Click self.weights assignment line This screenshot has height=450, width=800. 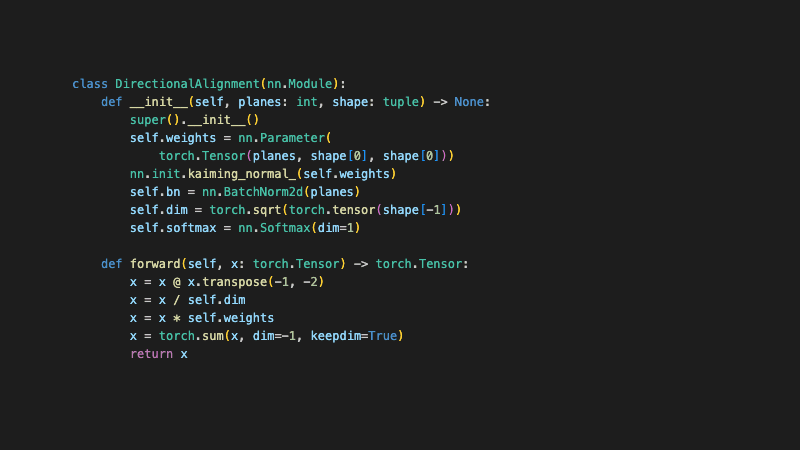pos(230,138)
